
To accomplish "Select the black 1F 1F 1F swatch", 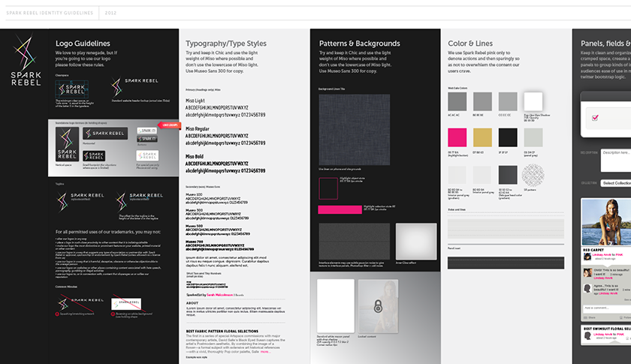I will click(x=508, y=137).
